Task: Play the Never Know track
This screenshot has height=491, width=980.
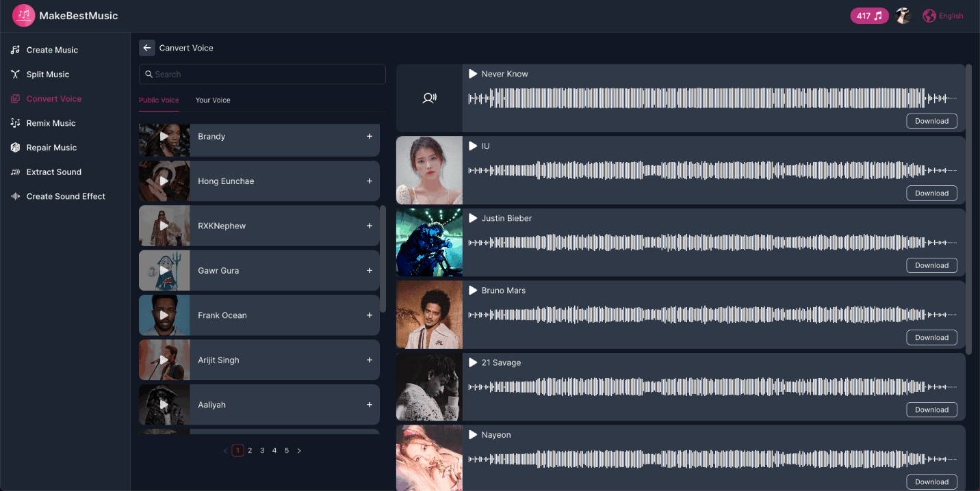Action: (x=473, y=74)
